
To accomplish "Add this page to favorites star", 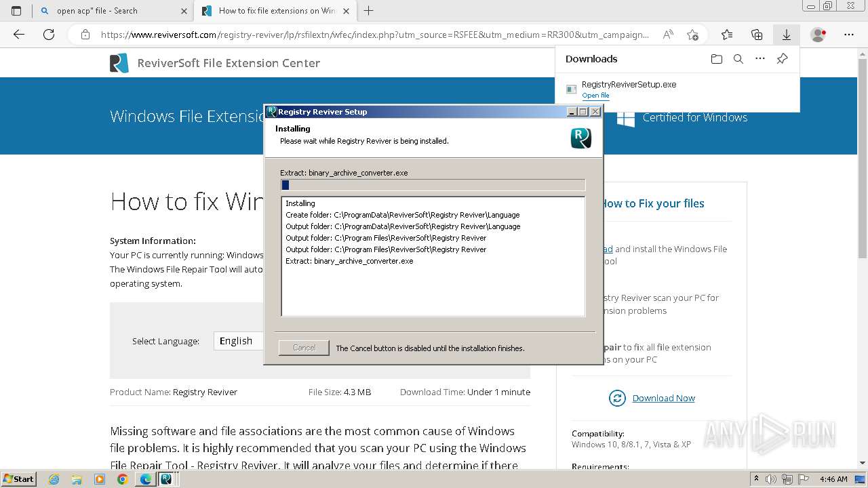I will pyautogui.click(x=692, y=35).
